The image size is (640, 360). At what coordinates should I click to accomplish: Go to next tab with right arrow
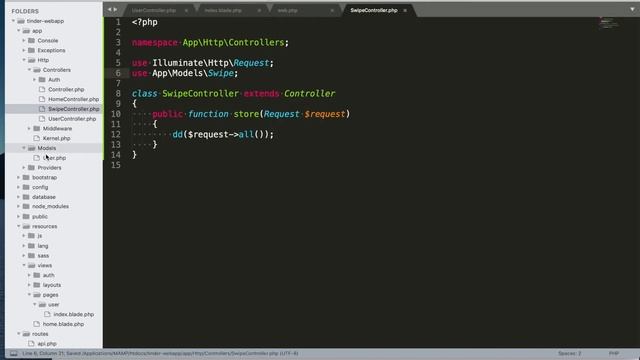point(115,9)
